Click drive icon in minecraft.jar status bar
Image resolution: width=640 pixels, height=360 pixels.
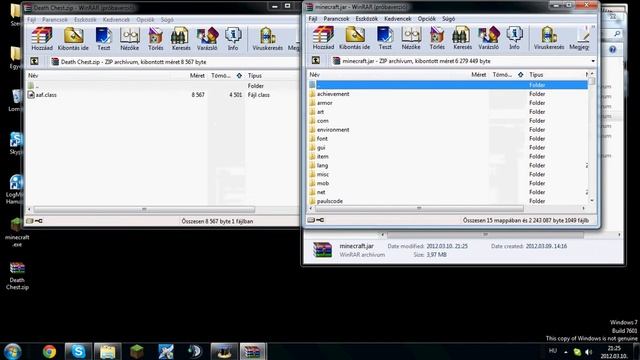pyautogui.click(x=311, y=220)
